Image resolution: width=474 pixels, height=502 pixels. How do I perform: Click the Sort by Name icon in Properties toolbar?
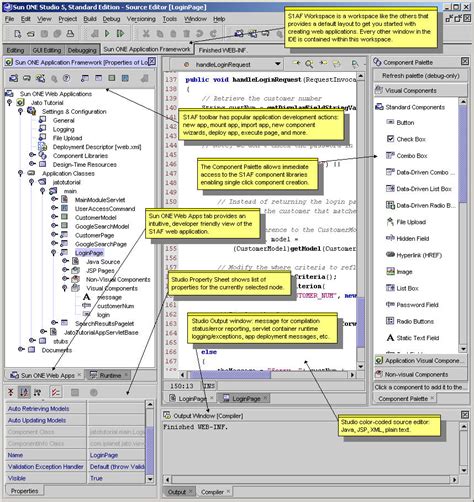(24, 392)
